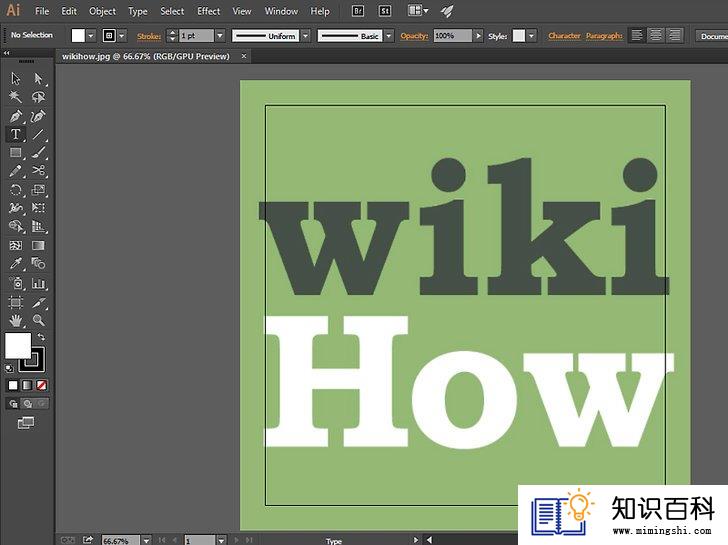Select the Mesh tool
This screenshot has height=545, width=728.
(15, 245)
